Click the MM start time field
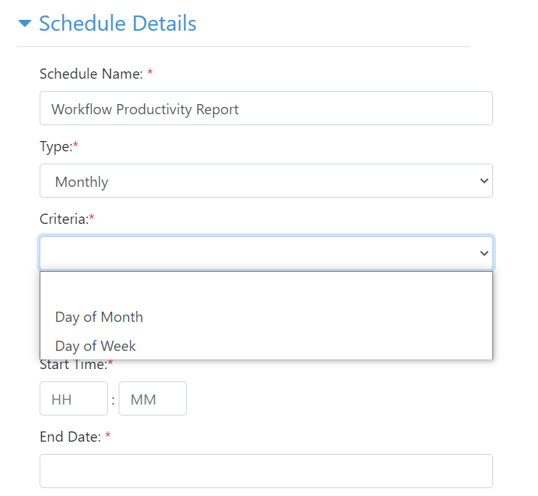The height and width of the screenshot is (496, 538). tap(153, 399)
